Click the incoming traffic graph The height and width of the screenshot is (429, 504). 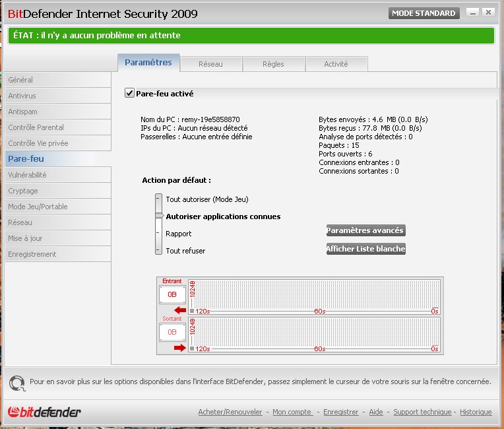[x=314, y=297]
